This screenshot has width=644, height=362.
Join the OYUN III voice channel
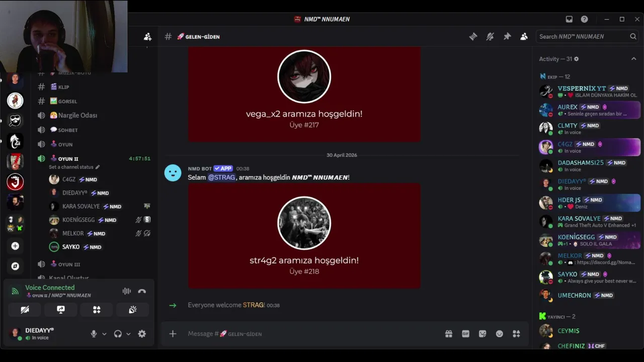tap(94, 264)
